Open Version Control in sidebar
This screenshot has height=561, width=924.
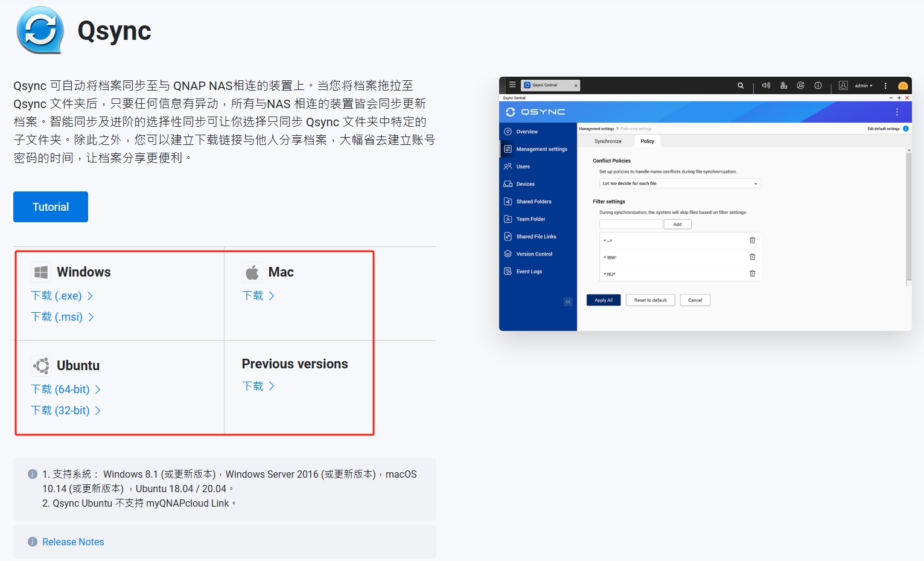point(538,254)
